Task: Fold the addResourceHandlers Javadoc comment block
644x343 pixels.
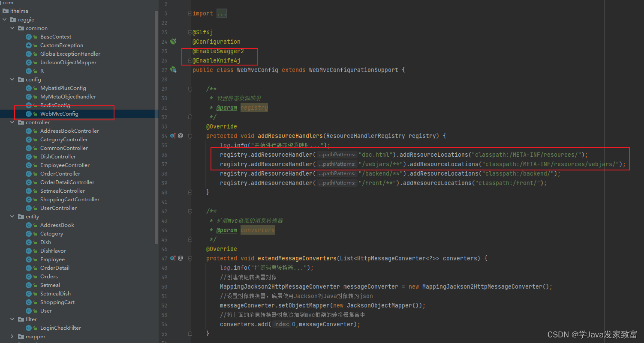Action: pos(190,89)
